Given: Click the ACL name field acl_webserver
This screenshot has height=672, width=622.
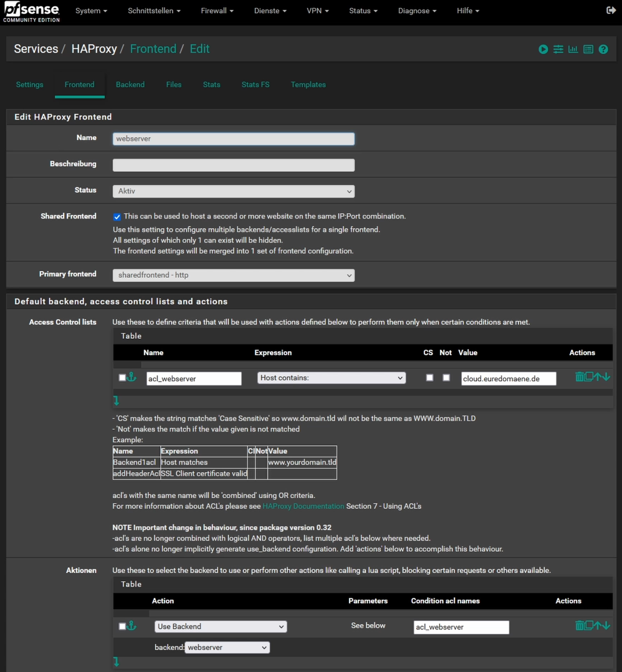Looking at the screenshot, I should click(194, 379).
